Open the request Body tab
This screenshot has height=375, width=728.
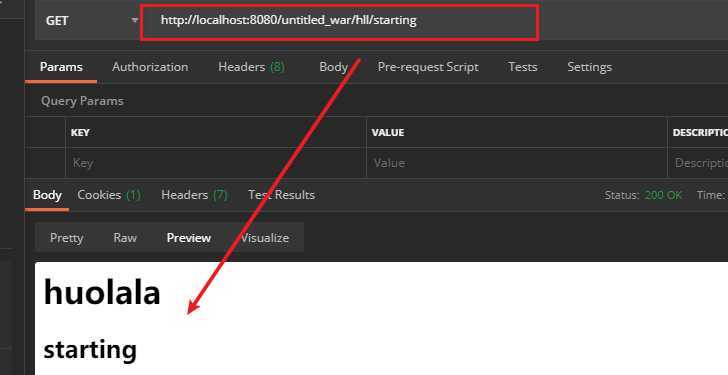click(x=333, y=67)
